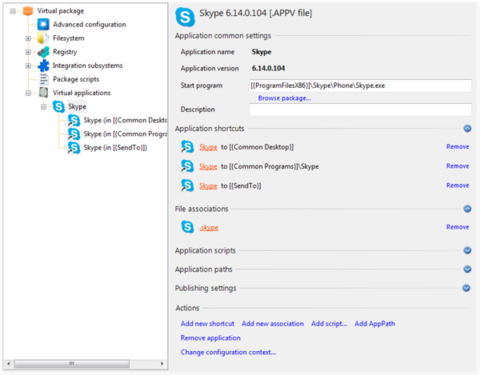Select the Skype node under Virtual applications
This screenshot has height=375, width=480.
[77, 107]
